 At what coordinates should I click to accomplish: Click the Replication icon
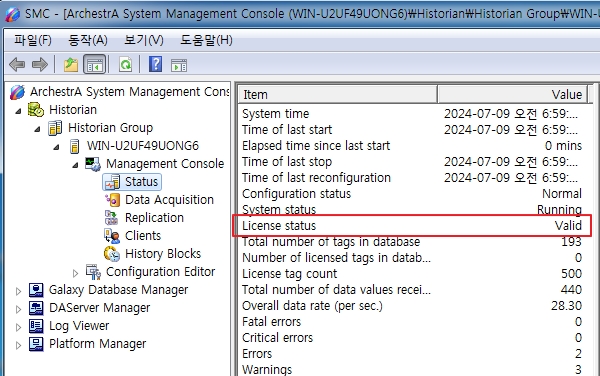coord(111,218)
